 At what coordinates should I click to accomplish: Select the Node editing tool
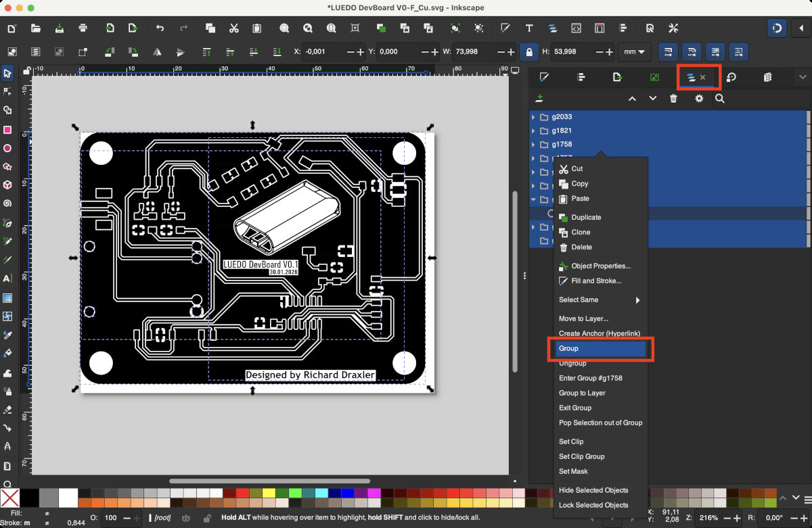pyautogui.click(x=7, y=91)
